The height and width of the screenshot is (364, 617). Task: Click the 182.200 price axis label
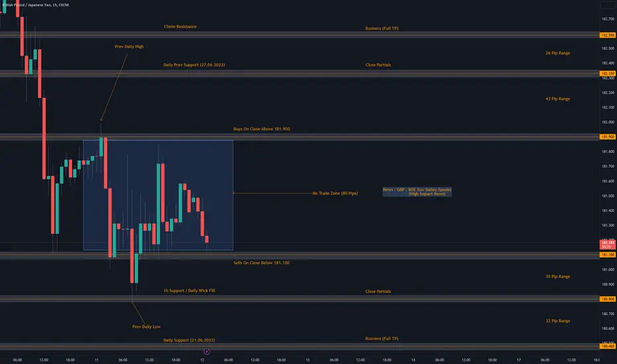pyautogui.click(x=608, y=93)
